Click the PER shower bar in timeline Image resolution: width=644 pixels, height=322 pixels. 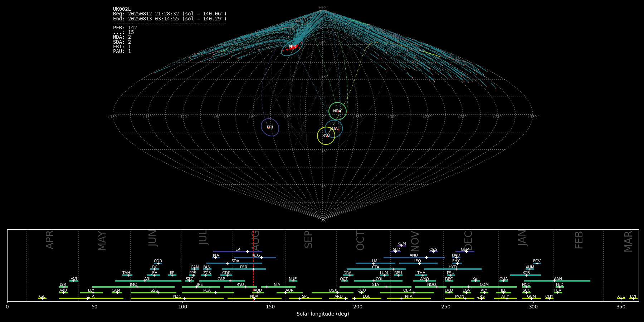(244, 269)
